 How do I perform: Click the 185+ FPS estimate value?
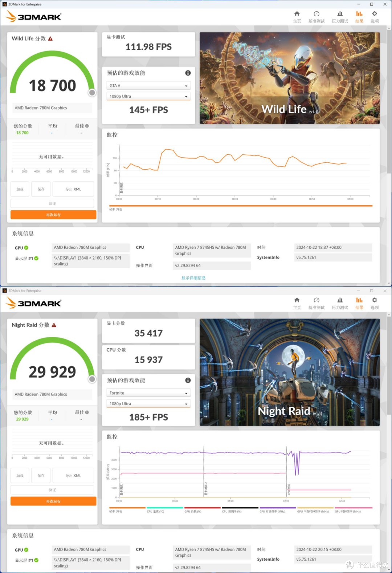[148, 417]
